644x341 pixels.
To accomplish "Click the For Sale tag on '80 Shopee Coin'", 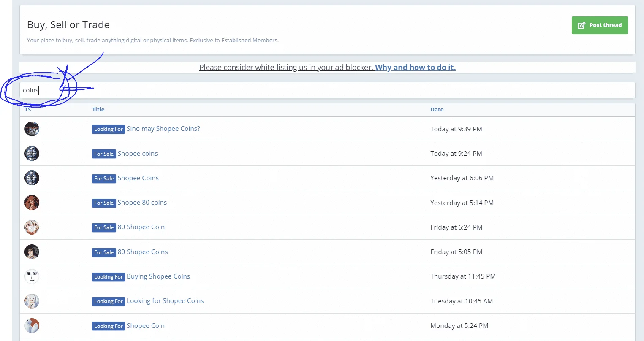I will click(104, 227).
